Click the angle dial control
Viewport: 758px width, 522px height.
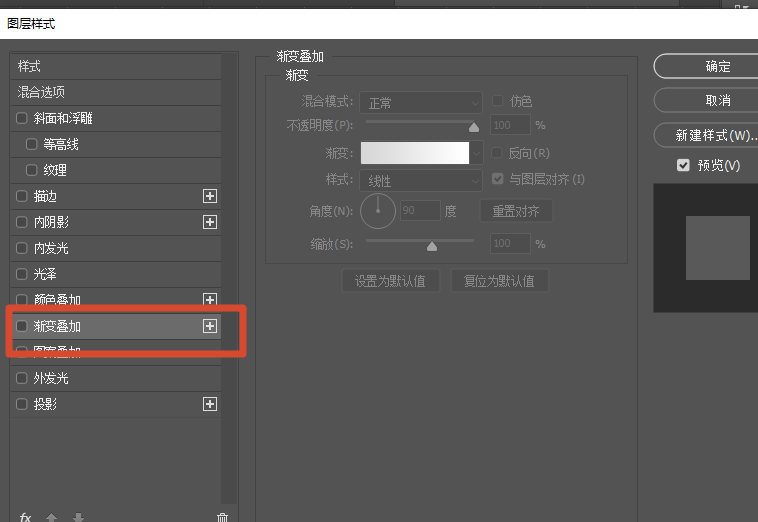[378, 211]
